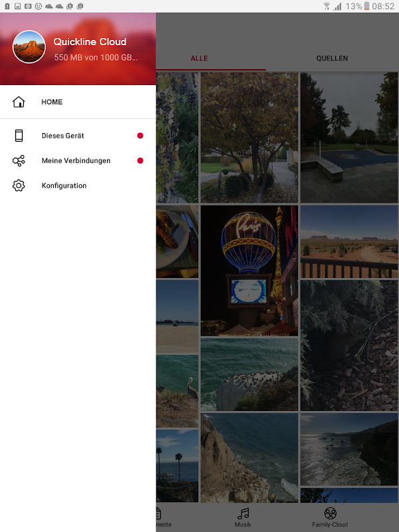Viewport: 399px width, 532px height.
Task: Tap the Wi-Fi signal icon in status bar
Action: [327, 6]
